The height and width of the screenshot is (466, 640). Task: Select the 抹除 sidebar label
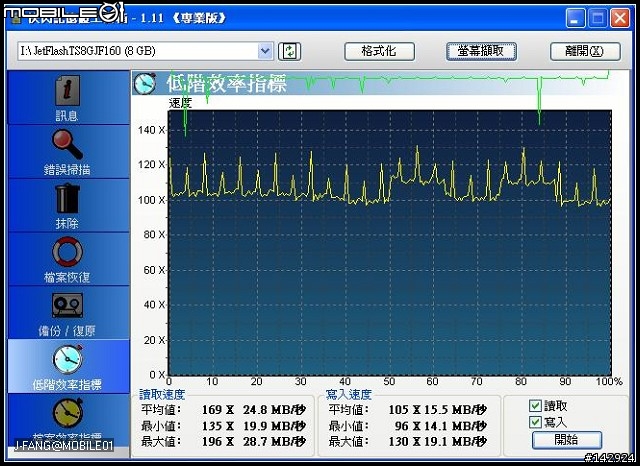tap(67, 224)
